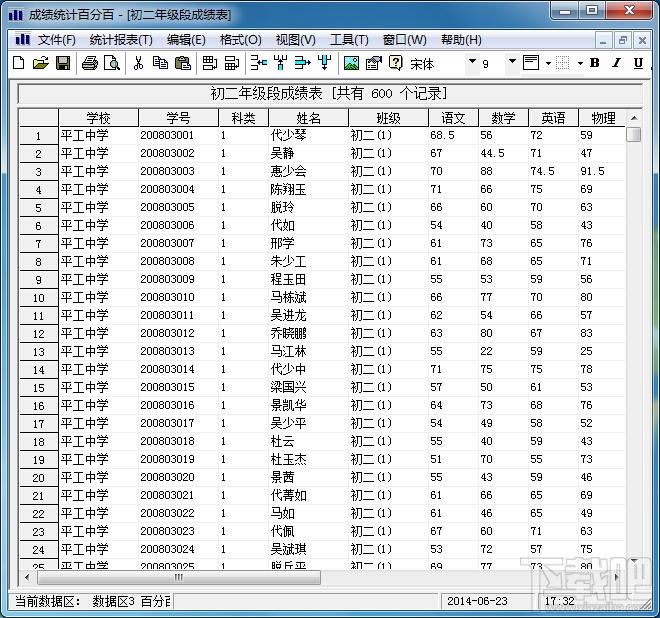Click the New file icon
Image resolution: width=660 pixels, height=618 pixels.
[19, 63]
